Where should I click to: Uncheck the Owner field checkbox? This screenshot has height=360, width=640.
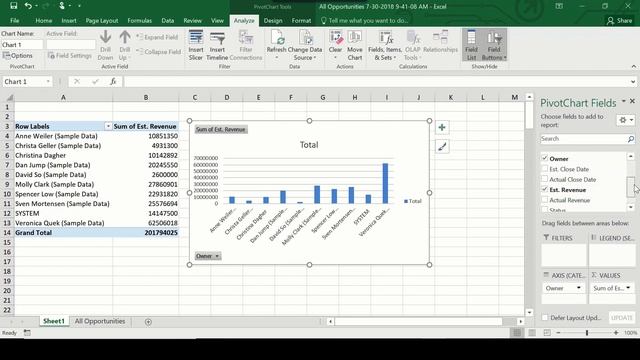tap(544, 158)
